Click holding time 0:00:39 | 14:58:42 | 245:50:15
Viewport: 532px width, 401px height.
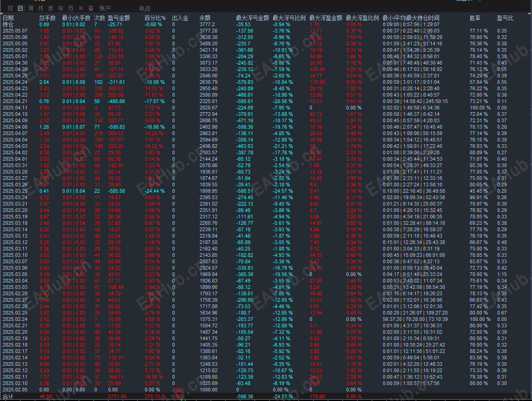(415, 102)
